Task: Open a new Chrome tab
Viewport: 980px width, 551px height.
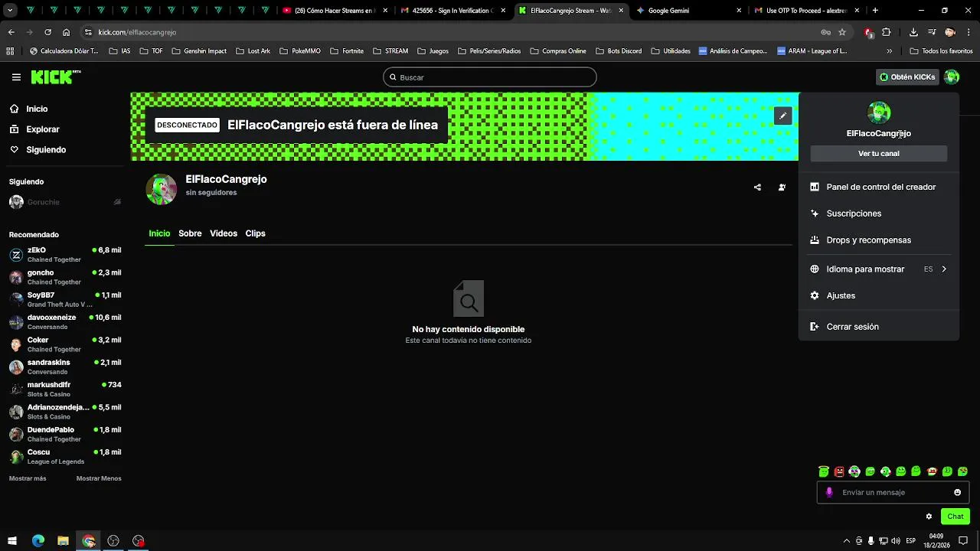Action: [x=875, y=11]
